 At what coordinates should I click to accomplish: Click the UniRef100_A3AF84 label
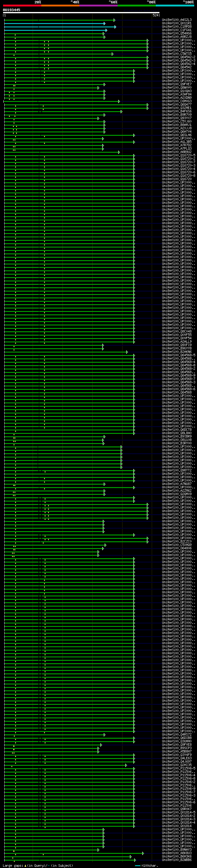[x=177, y=94]
